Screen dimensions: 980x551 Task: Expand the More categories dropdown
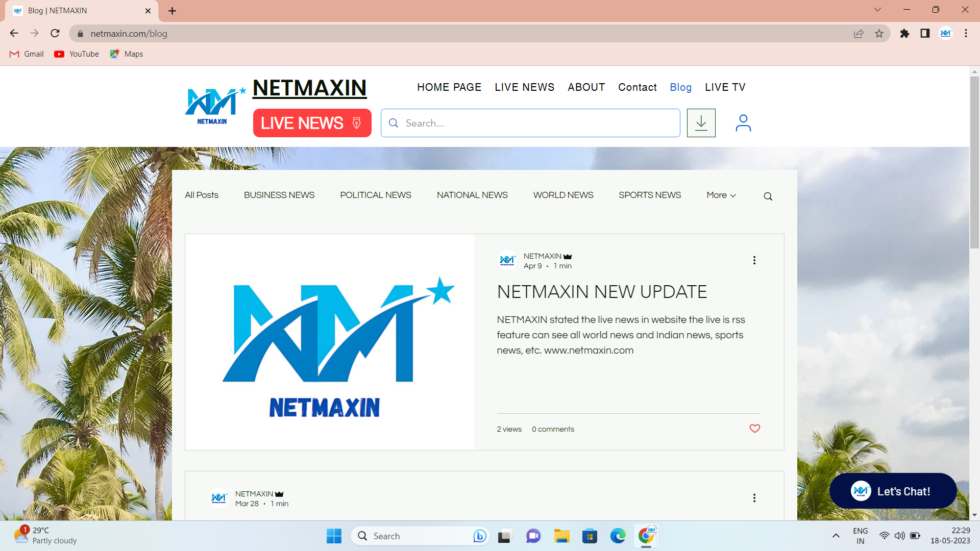(x=721, y=195)
